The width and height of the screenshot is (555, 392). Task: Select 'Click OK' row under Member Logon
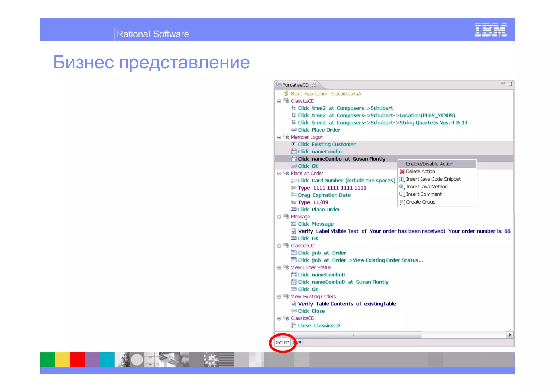pyautogui.click(x=394, y=166)
